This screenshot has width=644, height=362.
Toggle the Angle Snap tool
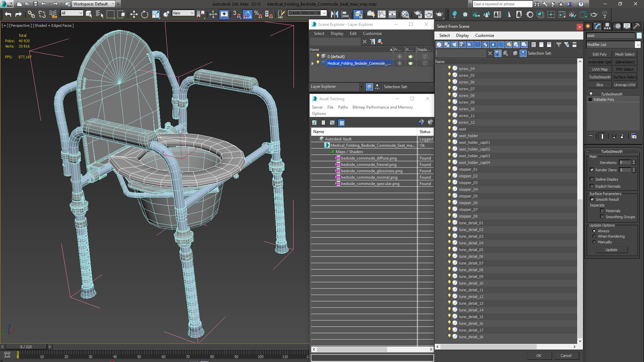247,14
